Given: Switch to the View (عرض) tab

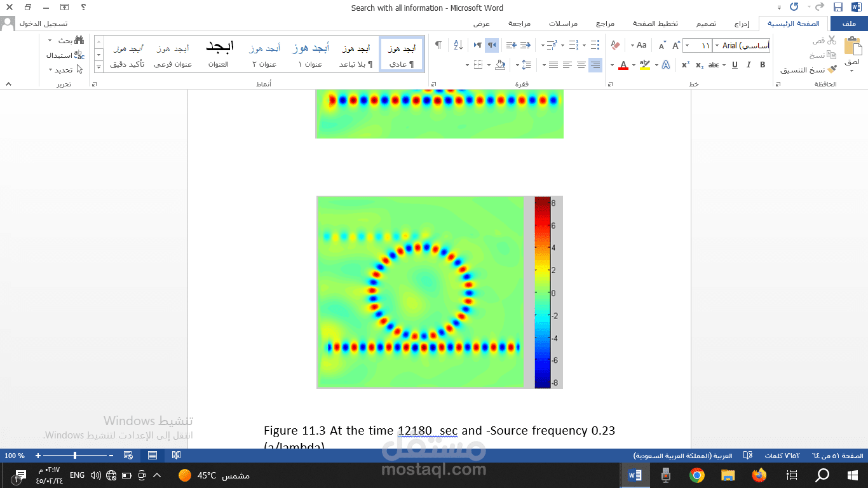Looking at the screenshot, I should tap(482, 24).
